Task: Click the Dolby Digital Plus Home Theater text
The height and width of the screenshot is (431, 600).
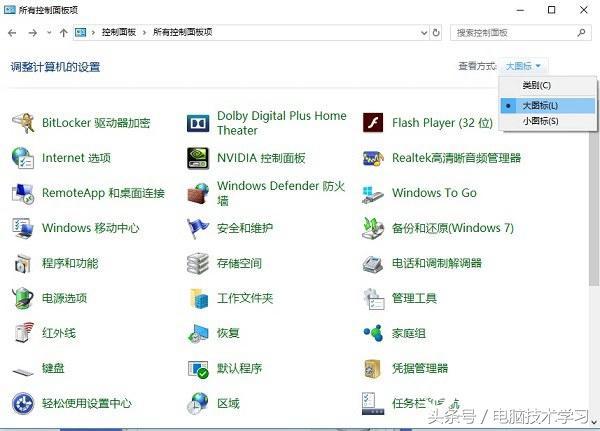Action: [282, 123]
